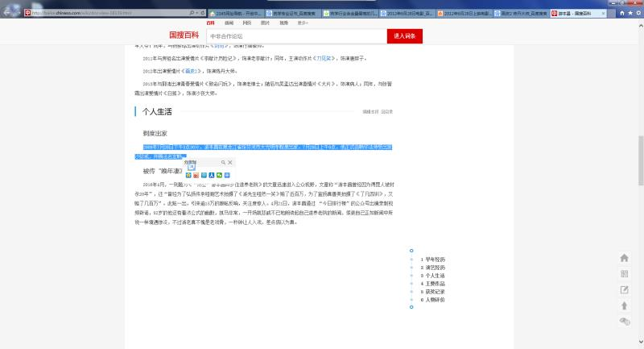Jump to 5 获奖记录 in contents list
The height and width of the screenshot is (349, 644).
(433, 292)
